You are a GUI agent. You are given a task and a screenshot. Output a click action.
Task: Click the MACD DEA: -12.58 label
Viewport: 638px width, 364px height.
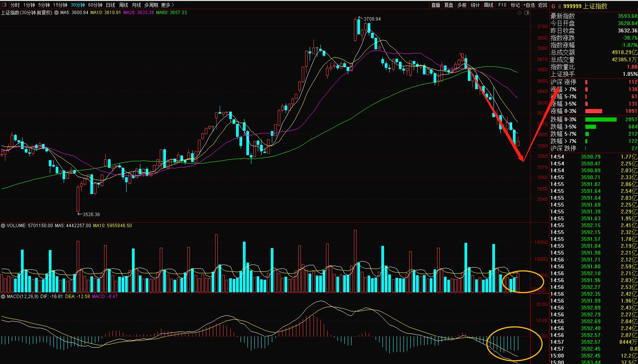click(77, 296)
